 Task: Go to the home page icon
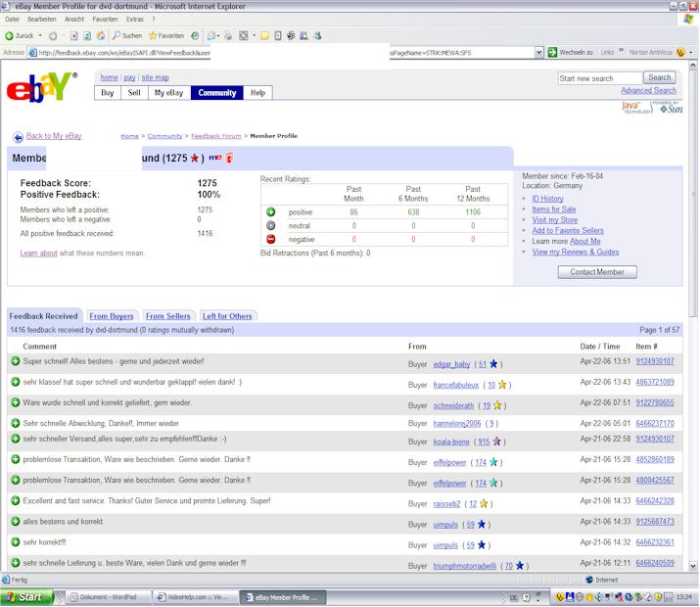[101, 36]
